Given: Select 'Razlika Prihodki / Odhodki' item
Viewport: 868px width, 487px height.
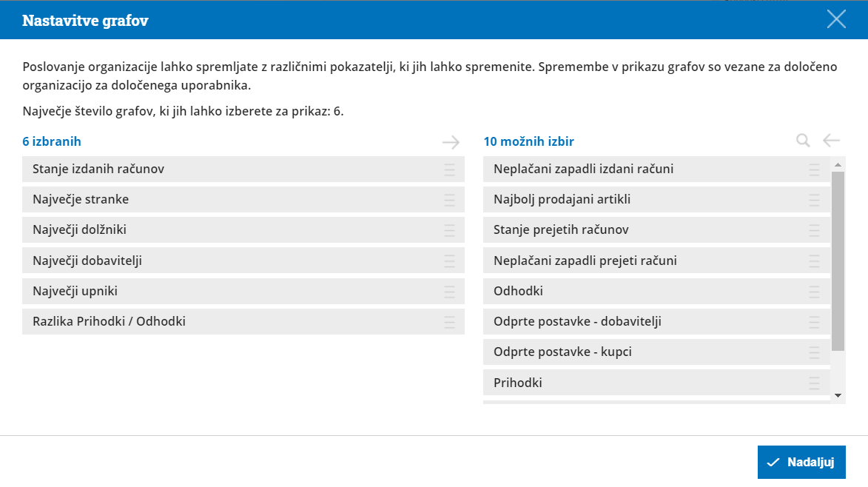Looking at the screenshot, I should [243, 321].
